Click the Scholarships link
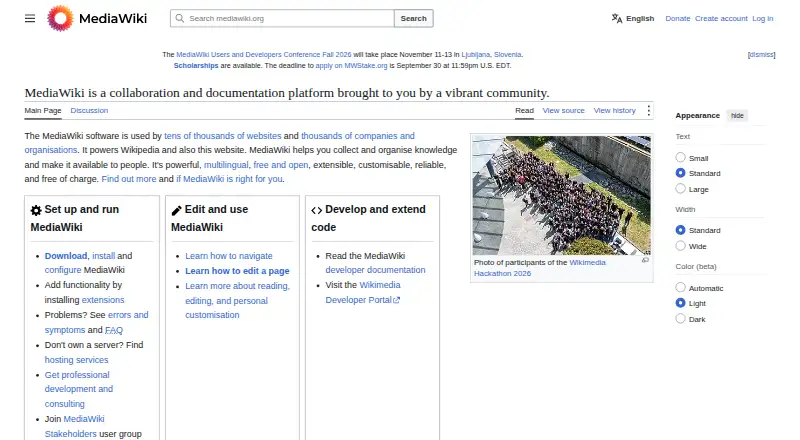The height and width of the screenshot is (440, 800). tap(196, 66)
